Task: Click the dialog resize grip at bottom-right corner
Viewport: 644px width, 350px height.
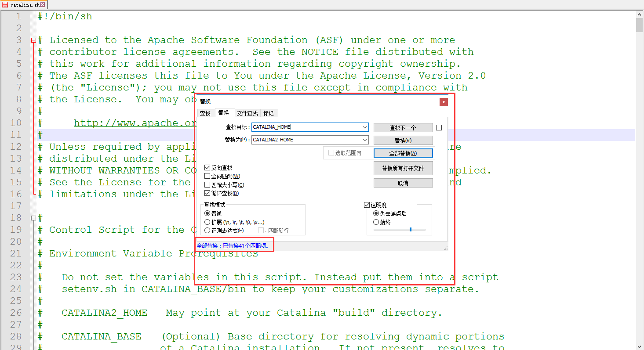Action: pyautogui.click(x=445, y=248)
